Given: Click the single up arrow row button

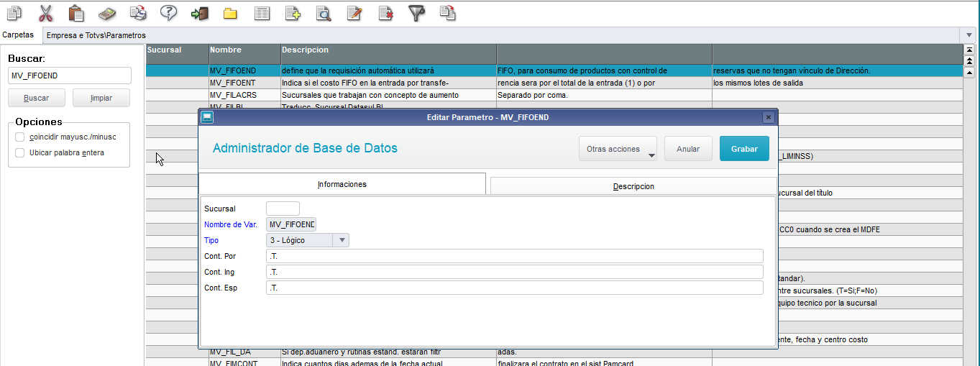Looking at the screenshot, I should point(969,72).
